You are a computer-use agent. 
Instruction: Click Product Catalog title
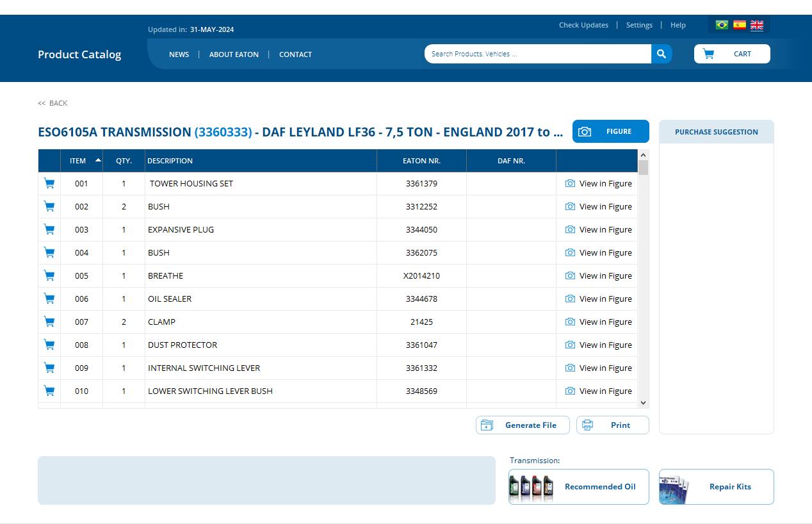79,54
